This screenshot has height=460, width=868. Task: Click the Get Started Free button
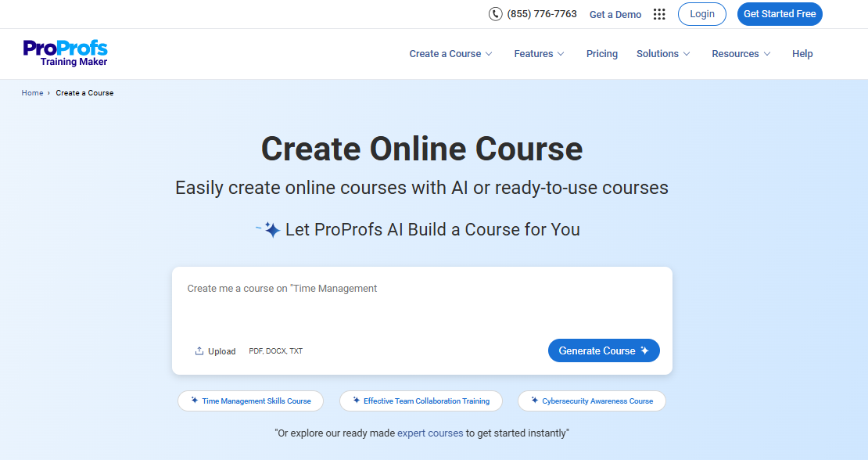click(x=780, y=14)
